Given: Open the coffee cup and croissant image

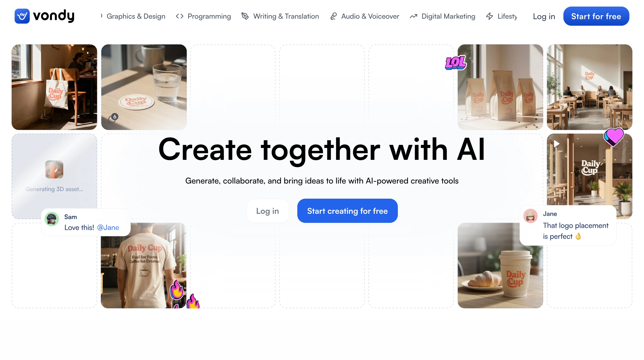Looking at the screenshot, I should coord(500,265).
